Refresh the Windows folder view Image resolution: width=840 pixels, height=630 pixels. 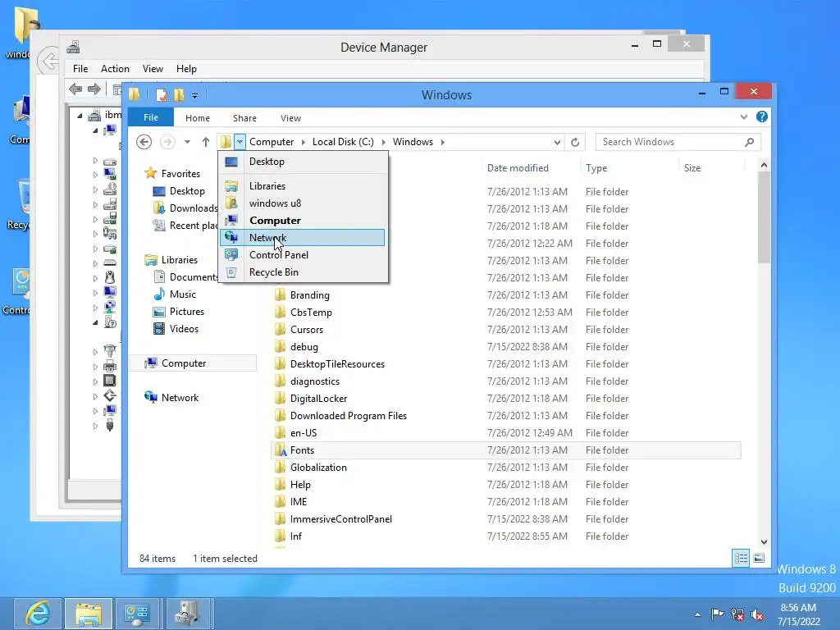(575, 142)
